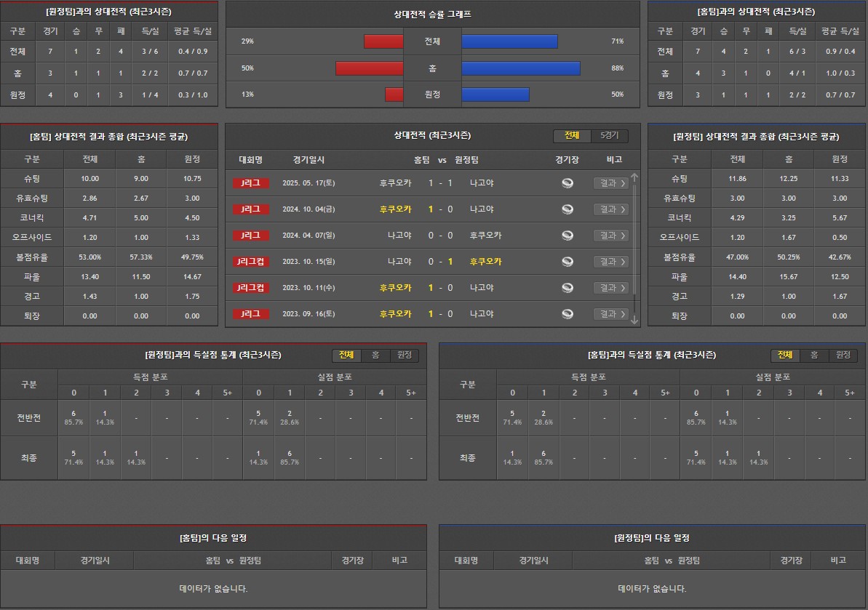Click stadium icon for 2023. 10. 15 match
This screenshot has height=610, width=868.
567,262
